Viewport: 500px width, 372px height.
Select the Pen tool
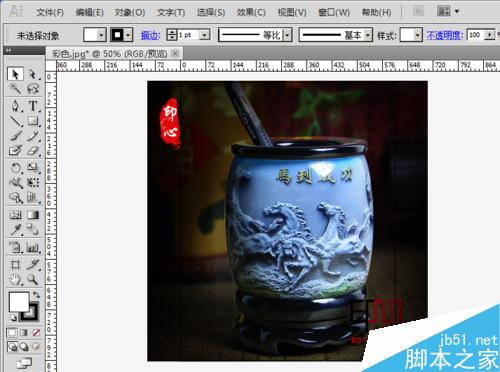point(15,106)
